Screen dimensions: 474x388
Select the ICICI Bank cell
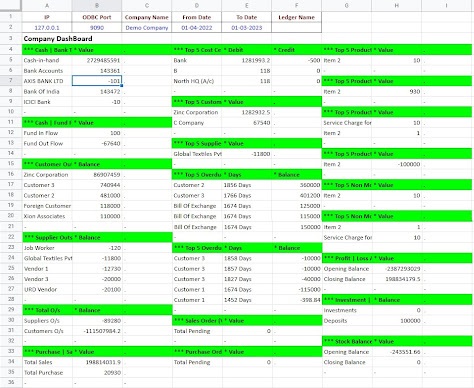pos(47,102)
